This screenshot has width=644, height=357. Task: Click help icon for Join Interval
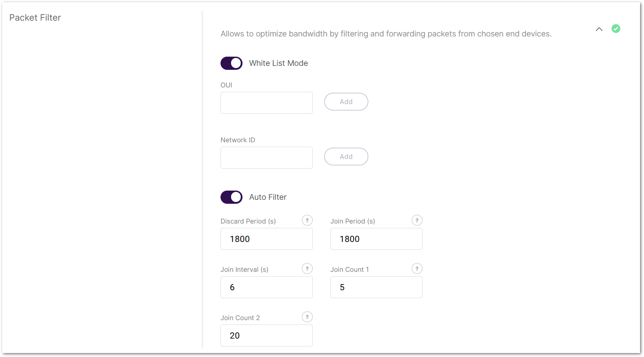(307, 269)
